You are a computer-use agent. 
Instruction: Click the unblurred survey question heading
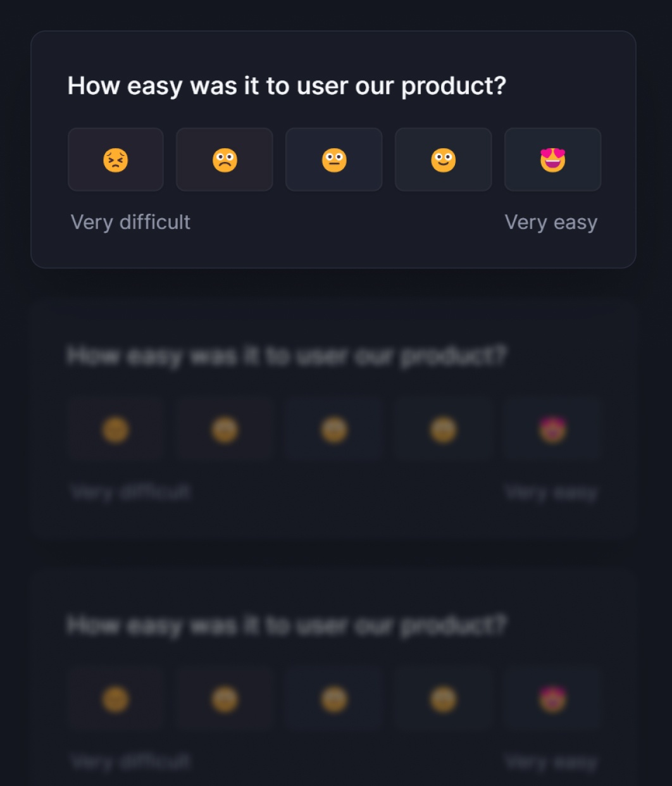point(287,86)
